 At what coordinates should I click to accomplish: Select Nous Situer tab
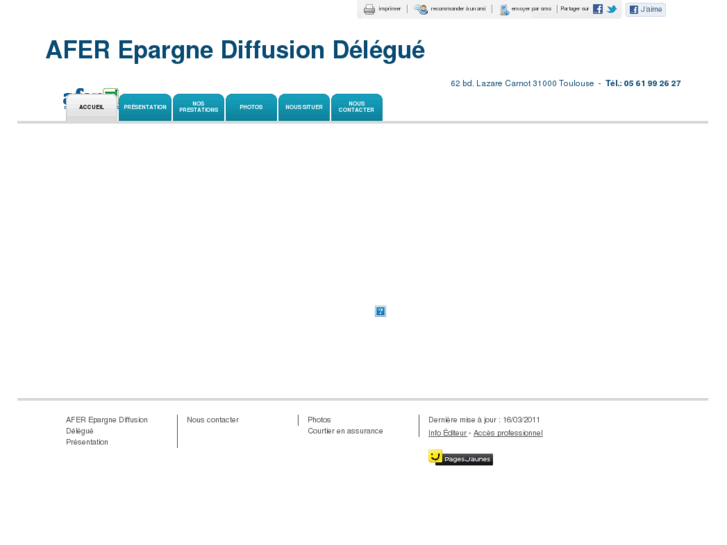304,108
